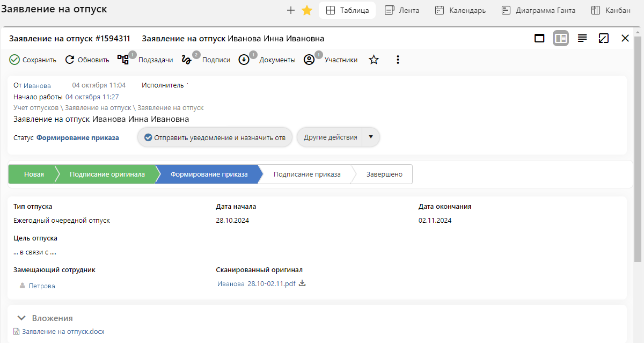The height and width of the screenshot is (343, 644).
Task: Select the Подписание приказа stage
Action: [307, 174]
